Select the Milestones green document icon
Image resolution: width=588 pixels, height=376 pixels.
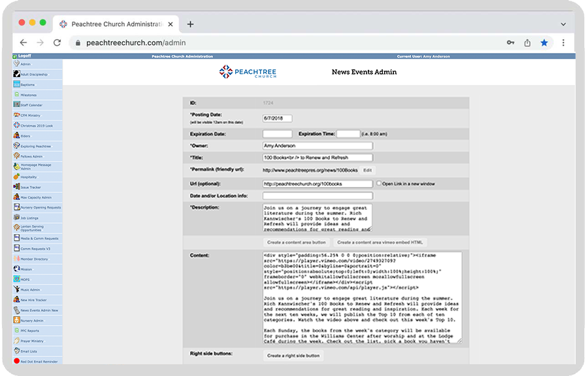(16, 94)
